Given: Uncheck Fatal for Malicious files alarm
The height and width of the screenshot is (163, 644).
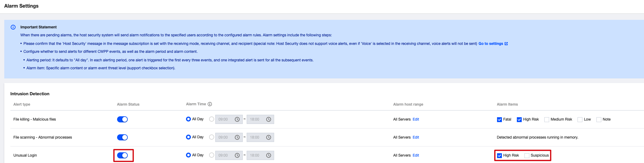Looking at the screenshot, I should [499, 120].
